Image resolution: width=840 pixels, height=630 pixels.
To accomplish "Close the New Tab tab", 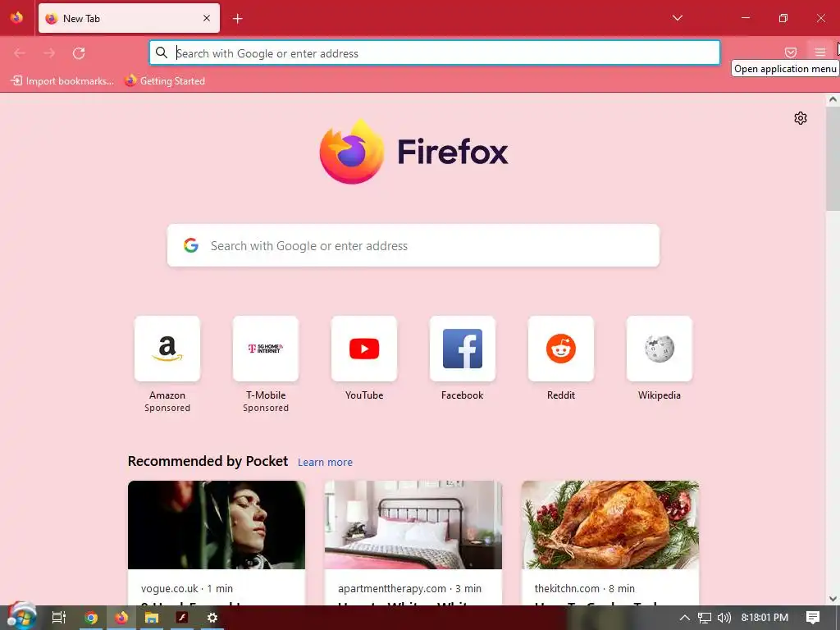I will [207, 18].
